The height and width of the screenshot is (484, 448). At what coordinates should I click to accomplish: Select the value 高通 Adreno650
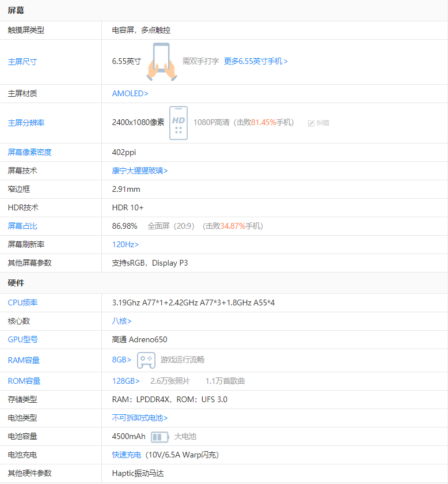pos(139,339)
